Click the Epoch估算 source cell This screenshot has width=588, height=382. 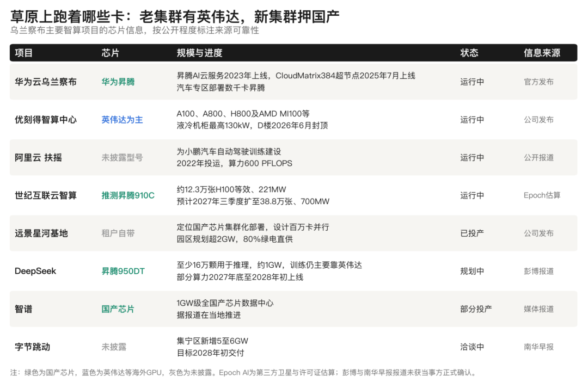(542, 195)
